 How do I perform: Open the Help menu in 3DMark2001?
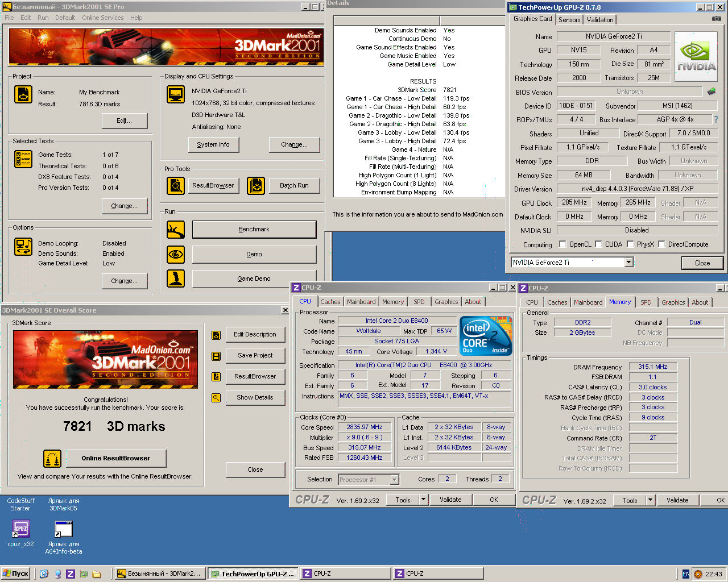pyautogui.click(x=136, y=18)
